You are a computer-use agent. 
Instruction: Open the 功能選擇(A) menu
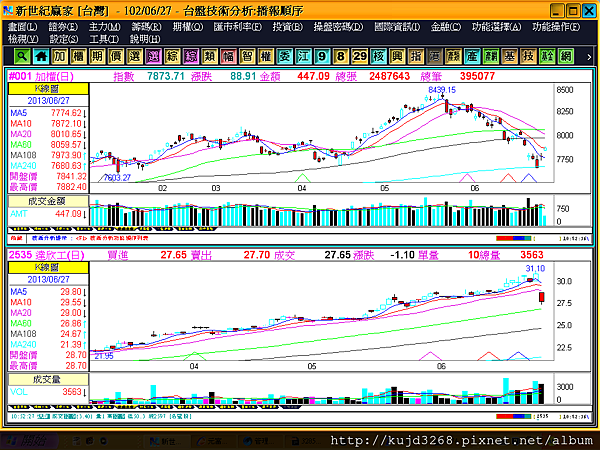click(x=496, y=27)
